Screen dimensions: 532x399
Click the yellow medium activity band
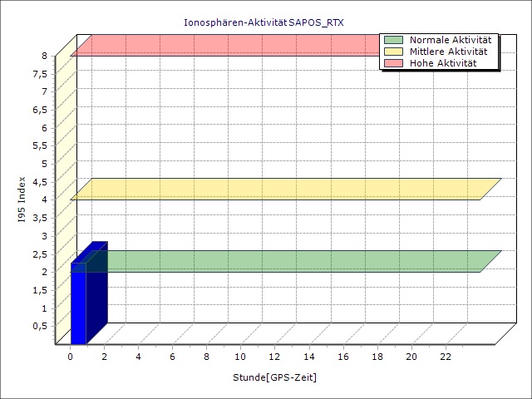point(283,189)
